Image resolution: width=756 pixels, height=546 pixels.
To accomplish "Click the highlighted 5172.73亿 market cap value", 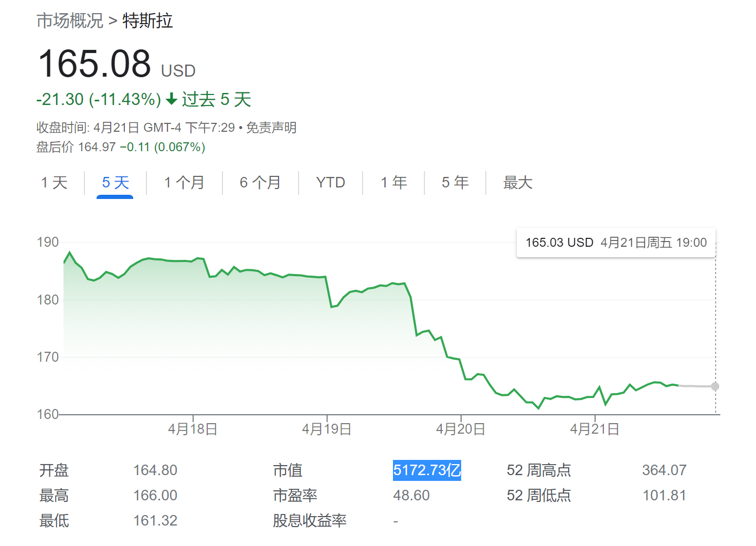I will 427,470.
